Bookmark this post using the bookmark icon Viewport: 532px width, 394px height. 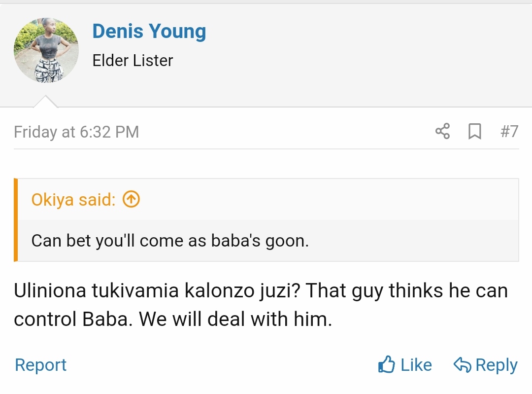click(x=474, y=132)
